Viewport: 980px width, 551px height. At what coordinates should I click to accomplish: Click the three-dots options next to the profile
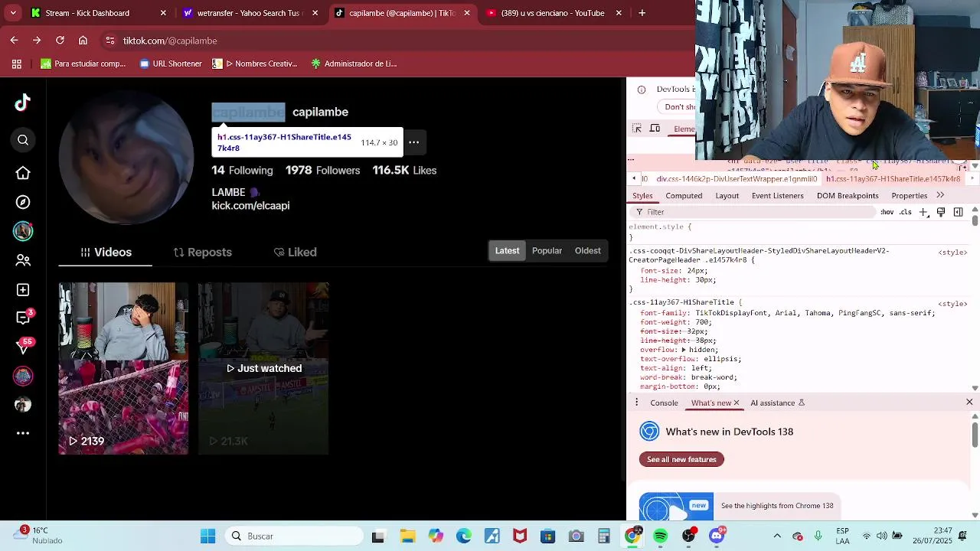tap(413, 142)
